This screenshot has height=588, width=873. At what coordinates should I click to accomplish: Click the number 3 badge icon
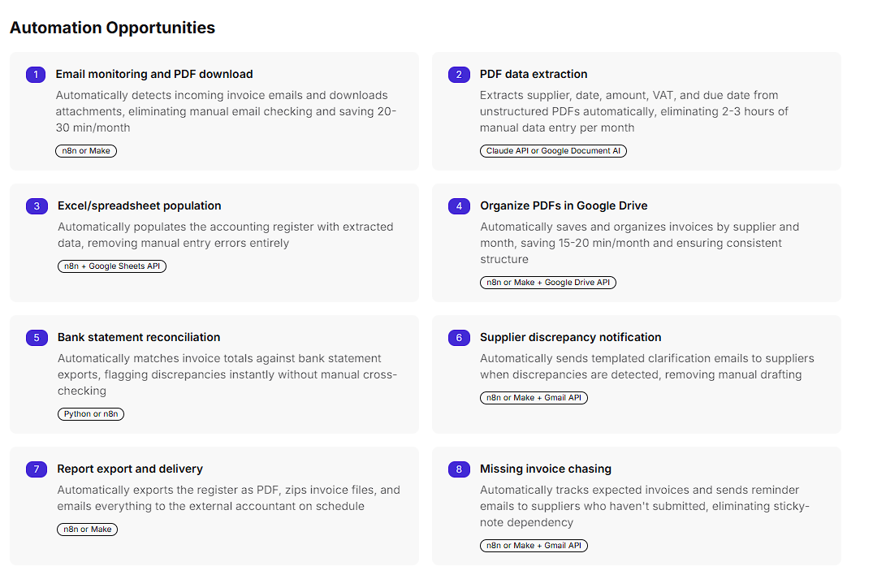[x=37, y=206]
